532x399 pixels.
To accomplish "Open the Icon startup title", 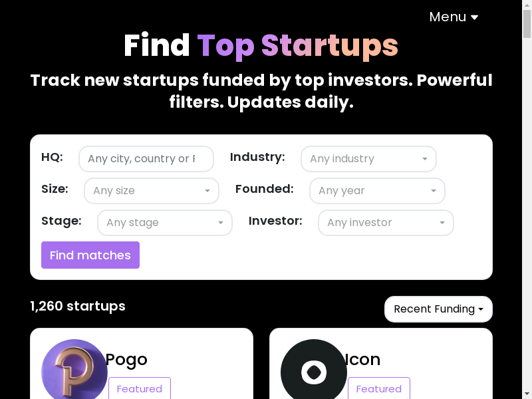I will click(362, 360).
